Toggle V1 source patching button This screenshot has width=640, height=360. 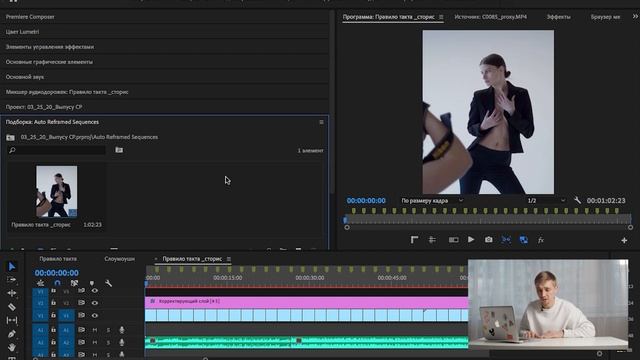[40, 316]
